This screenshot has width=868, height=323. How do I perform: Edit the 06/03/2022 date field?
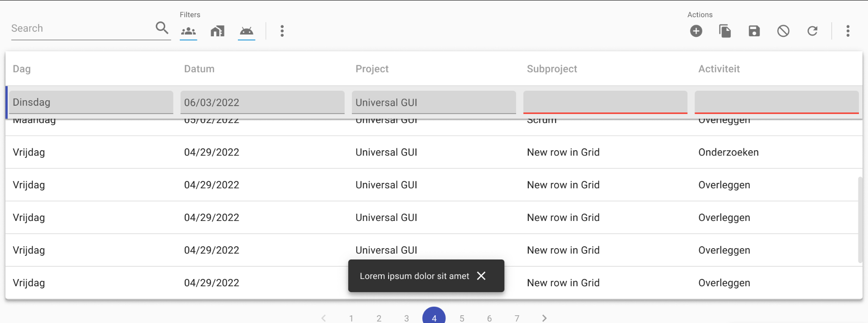262,102
